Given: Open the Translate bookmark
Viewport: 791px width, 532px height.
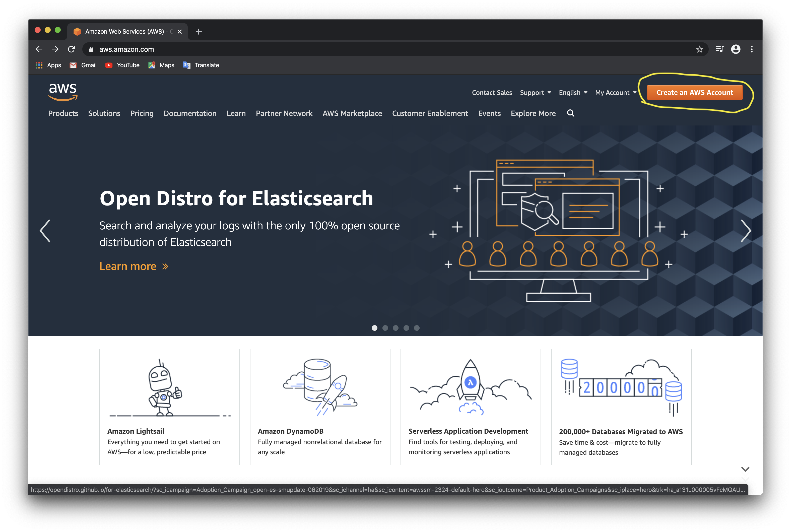Looking at the screenshot, I should [201, 65].
